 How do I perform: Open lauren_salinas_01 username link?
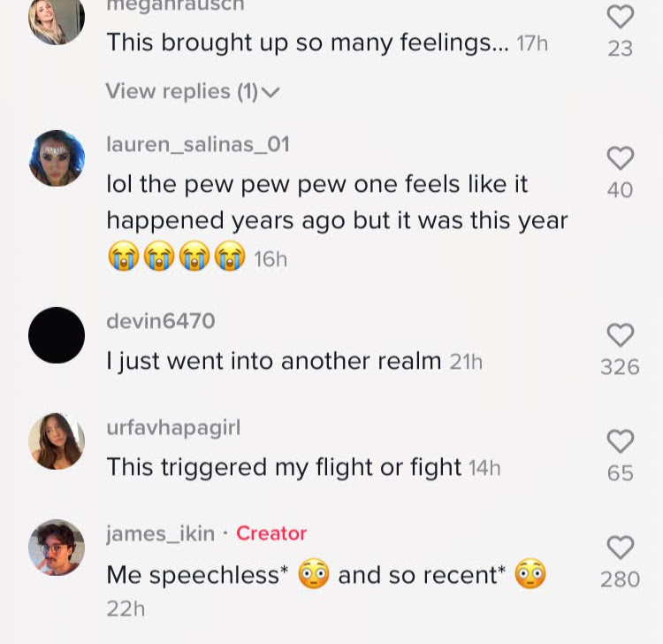pyautogui.click(x=197, y=144)
